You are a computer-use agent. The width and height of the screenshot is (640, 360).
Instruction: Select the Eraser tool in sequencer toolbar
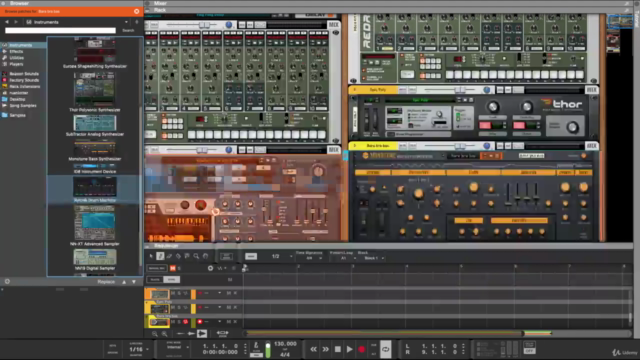(169, 256)
